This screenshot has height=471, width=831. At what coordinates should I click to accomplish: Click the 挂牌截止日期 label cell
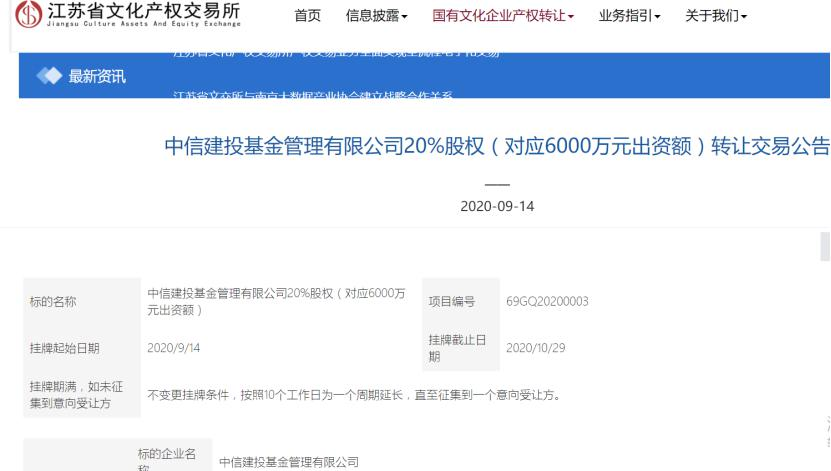461,348
